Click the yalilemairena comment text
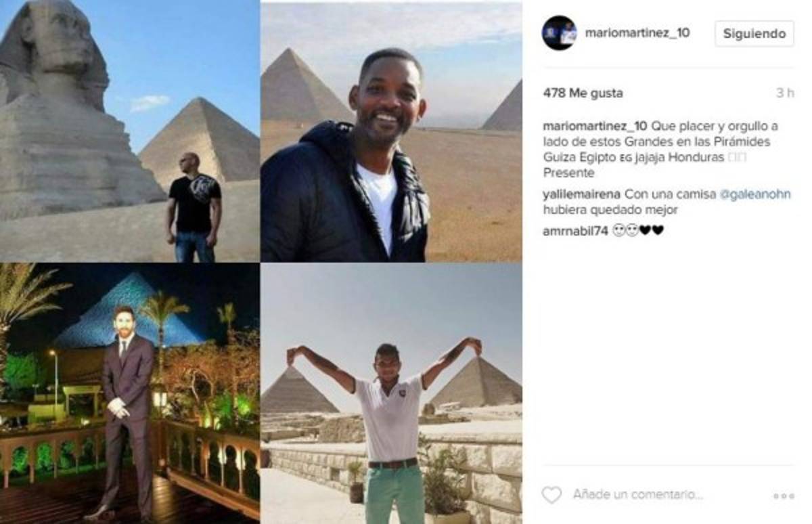 (667, 202)
